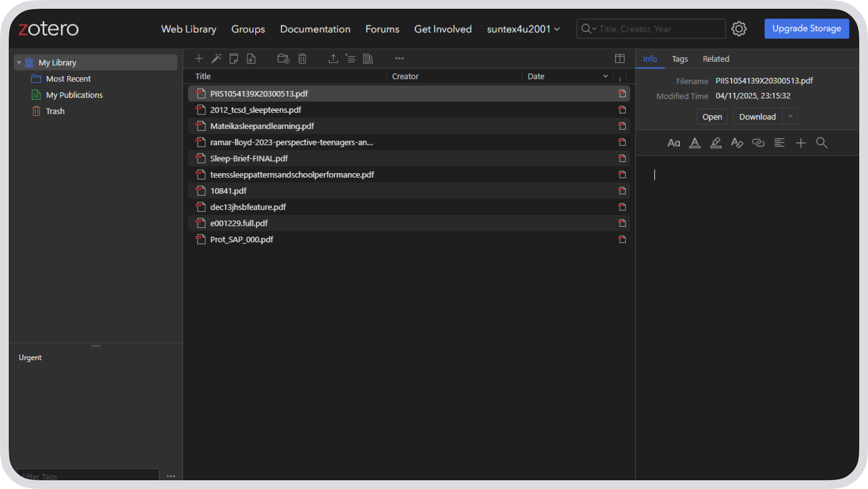Click the Move to Trash toolbar icon
The image size is (868, 489).
coord(302,58)
